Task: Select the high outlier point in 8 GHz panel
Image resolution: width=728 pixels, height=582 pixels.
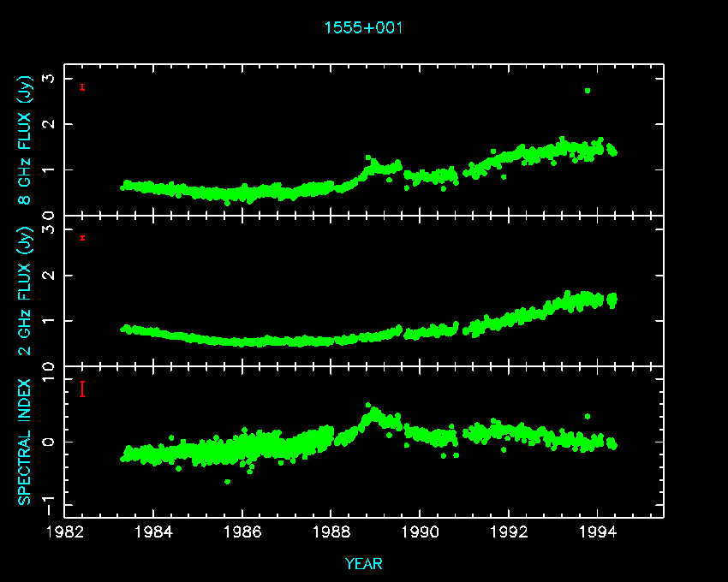Action: tap(587, 91)
